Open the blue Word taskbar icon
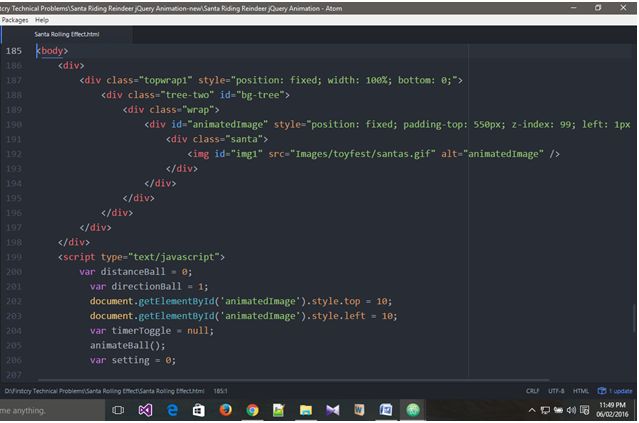The height and width of the screenshot is (423, 639). pyautogui.click(x=386, y=410)
